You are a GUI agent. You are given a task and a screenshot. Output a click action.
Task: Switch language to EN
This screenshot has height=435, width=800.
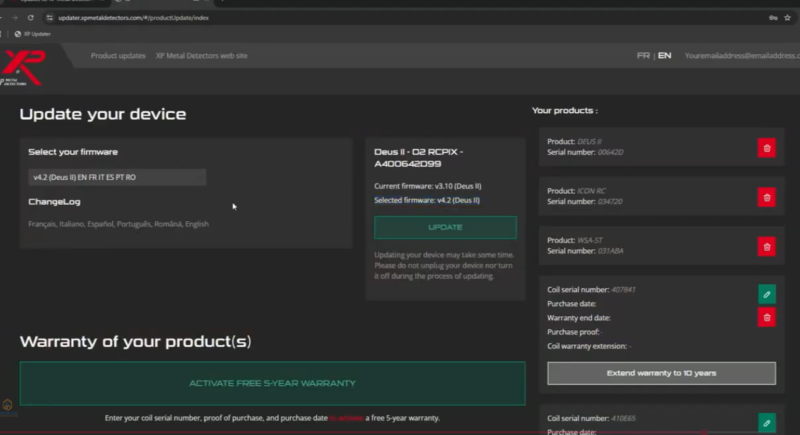[x=664, y=56]
